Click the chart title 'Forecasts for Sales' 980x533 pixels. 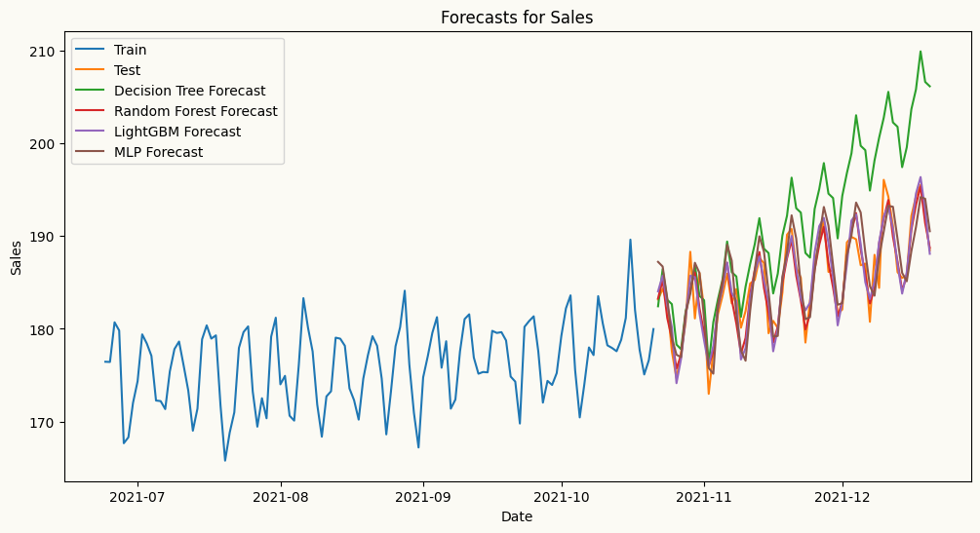click(x=517, y=18)
